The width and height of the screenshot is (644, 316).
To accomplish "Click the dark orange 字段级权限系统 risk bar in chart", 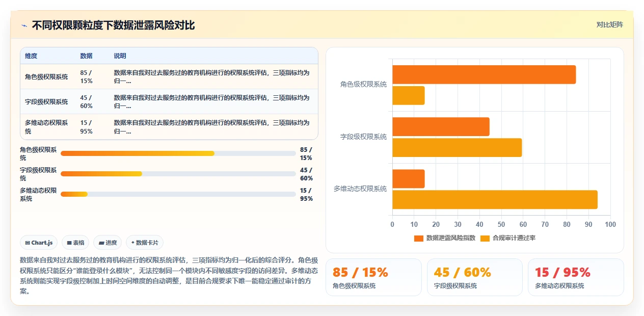I will (441, 126).
